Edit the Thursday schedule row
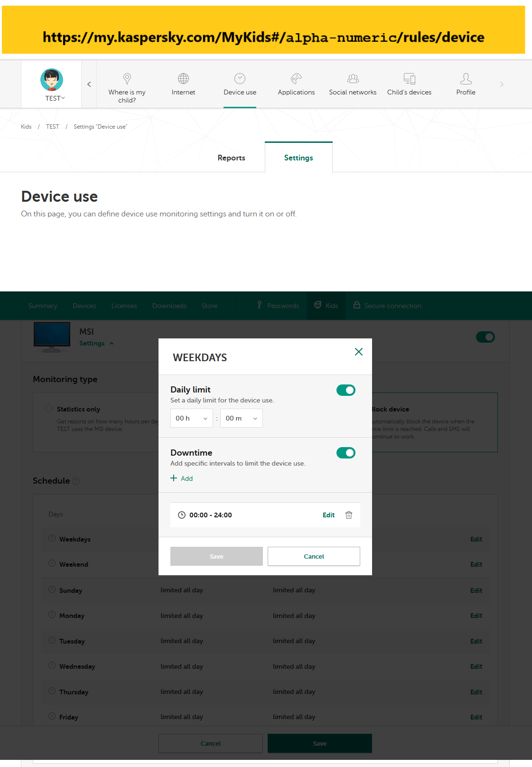 [476, 692]
